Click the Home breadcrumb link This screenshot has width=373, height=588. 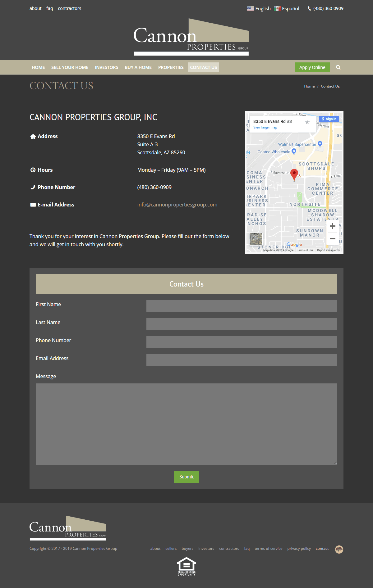click(309, 86)
